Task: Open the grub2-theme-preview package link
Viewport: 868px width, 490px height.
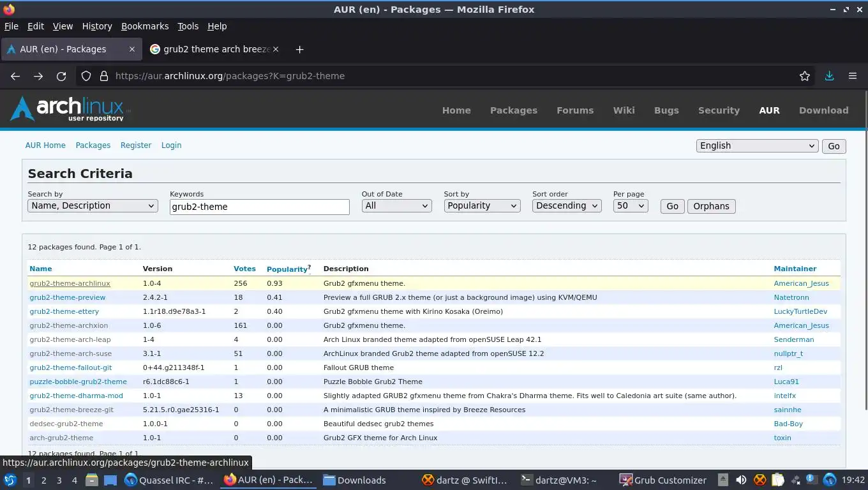Action: click(68, 297)
